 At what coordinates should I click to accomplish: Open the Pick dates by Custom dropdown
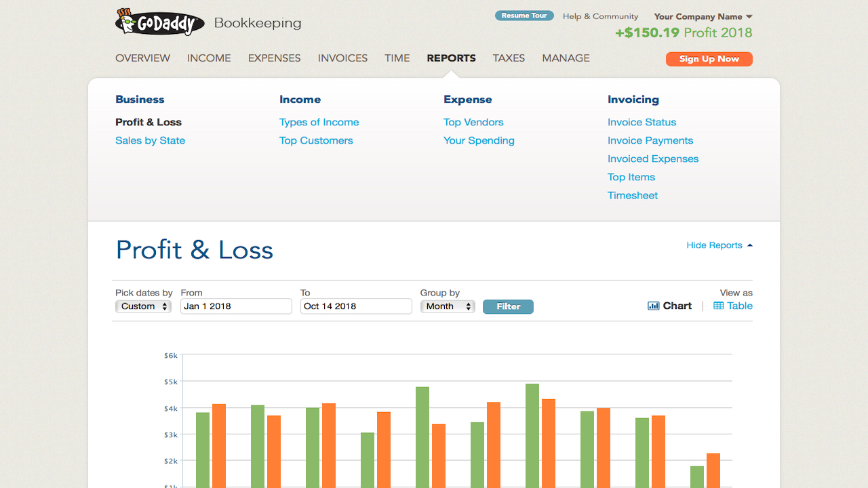click(x=143, y=306)
